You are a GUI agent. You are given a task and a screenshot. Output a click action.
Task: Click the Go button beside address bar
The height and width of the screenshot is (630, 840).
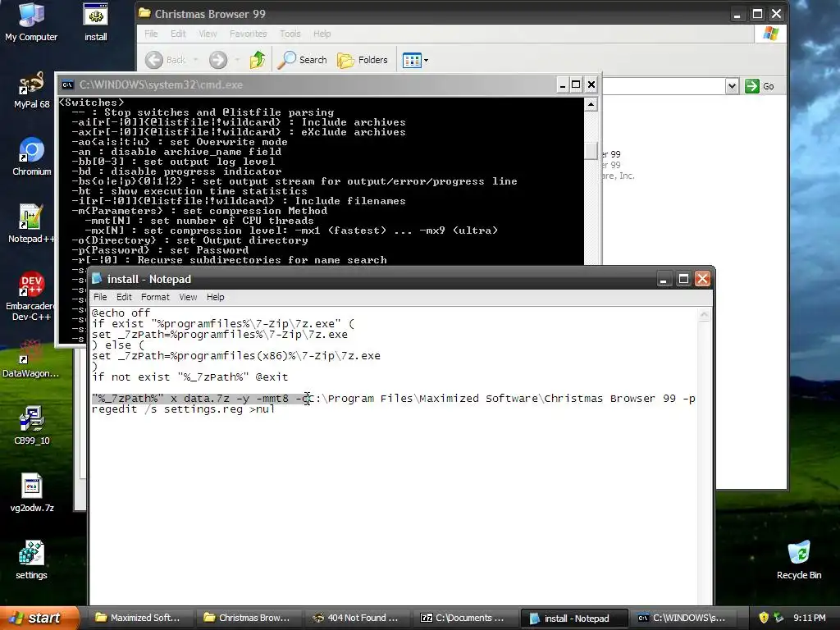click(x=760, y=86)
